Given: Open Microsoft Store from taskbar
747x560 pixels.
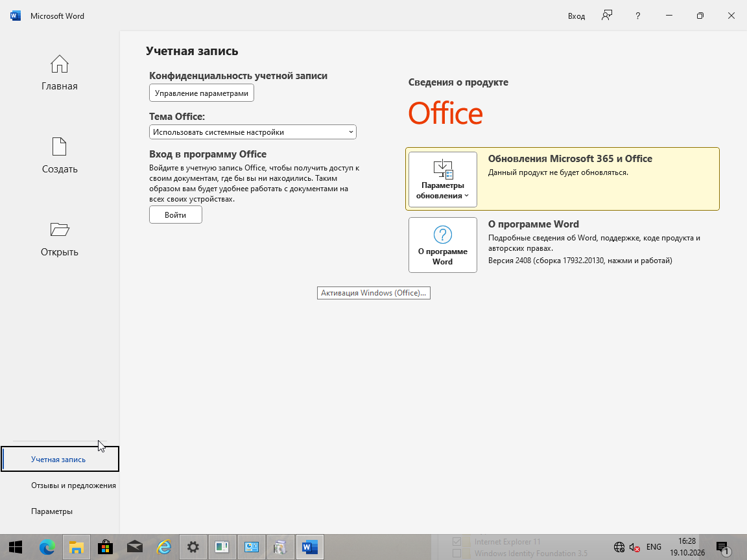Looking at the screenshot, I should click(105, 547).
